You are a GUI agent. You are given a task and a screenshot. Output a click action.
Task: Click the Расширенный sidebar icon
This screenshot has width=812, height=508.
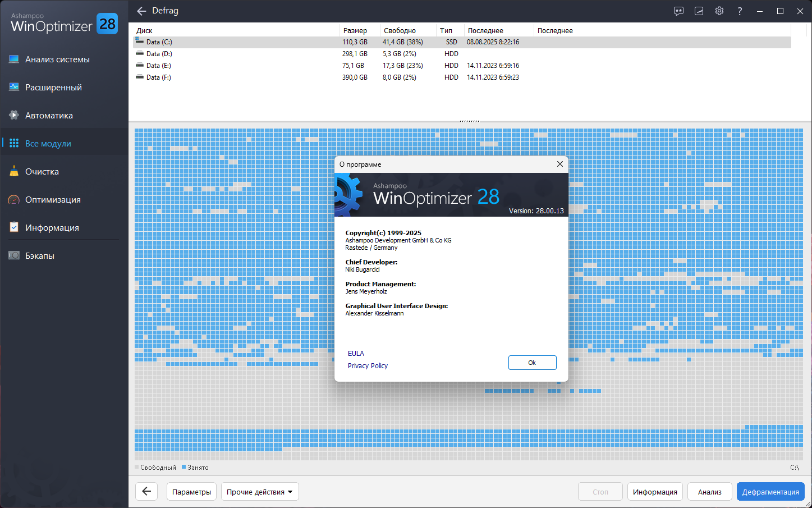[14, 87]
